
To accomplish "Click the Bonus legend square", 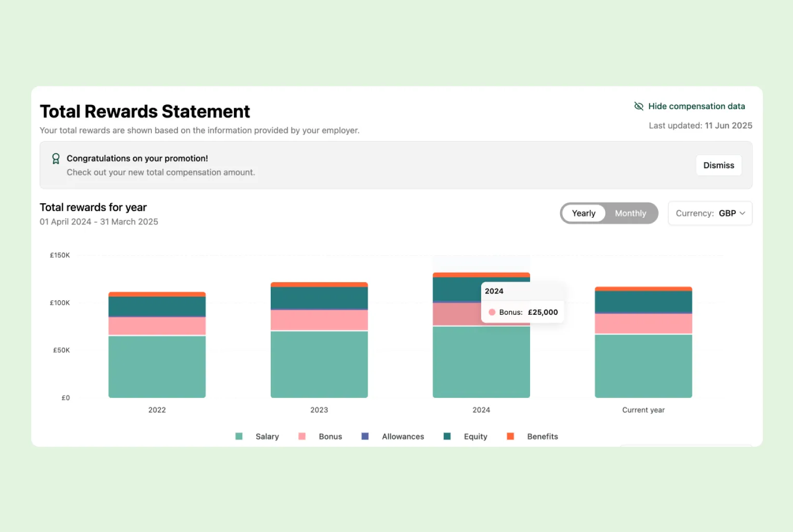I will [302, 436].
